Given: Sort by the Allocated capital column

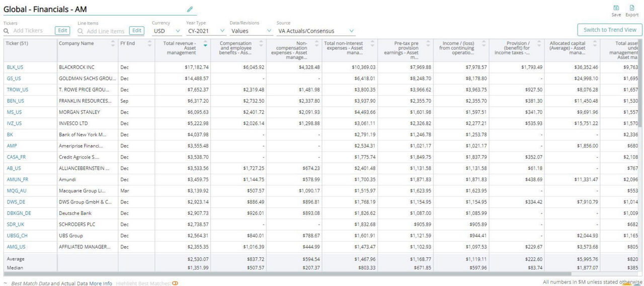Looking at the screenshot, I should (595, 43).
